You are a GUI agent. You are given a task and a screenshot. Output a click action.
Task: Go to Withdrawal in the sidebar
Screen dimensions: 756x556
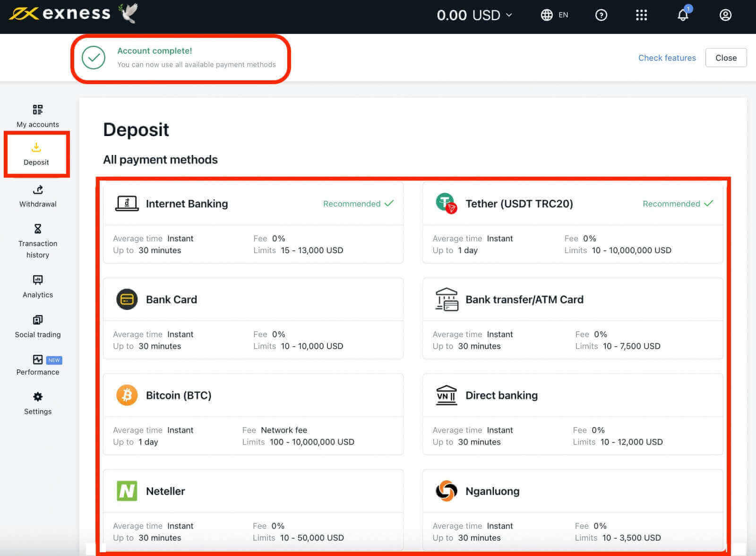click(x=38, y=196)
